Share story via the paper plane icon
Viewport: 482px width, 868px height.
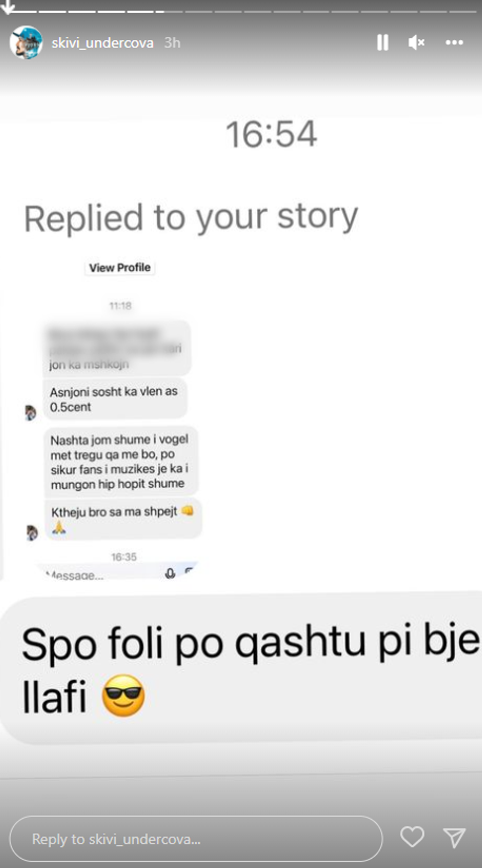pos(454,837)
